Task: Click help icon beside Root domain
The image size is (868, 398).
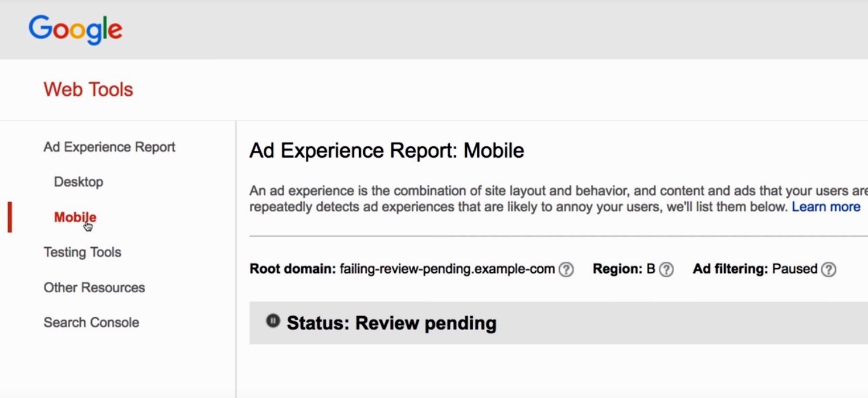Action: click(x=566, y=269)
